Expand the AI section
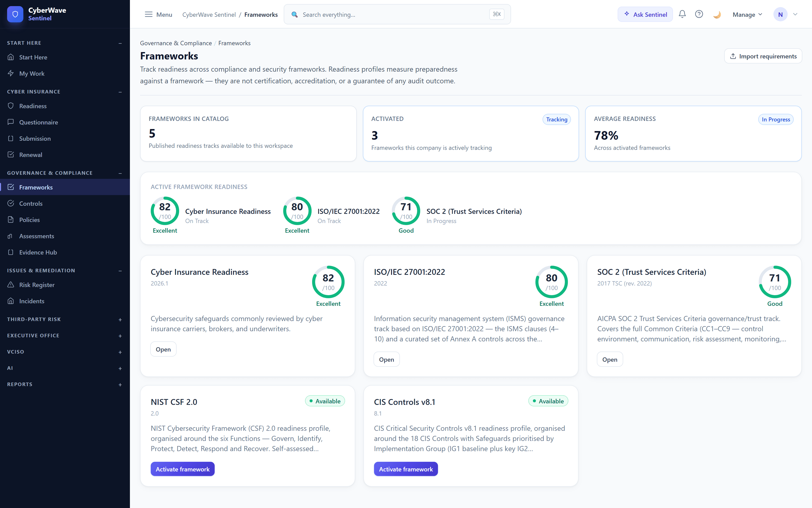Image resolution: width=812 pixels, height=508 pixels. tap(120, 368)
